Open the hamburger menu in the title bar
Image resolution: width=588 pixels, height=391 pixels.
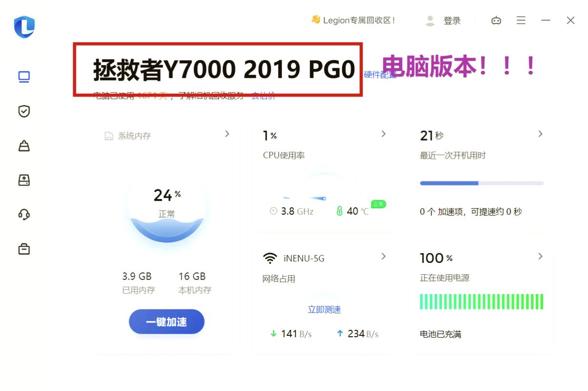[521, 21]
